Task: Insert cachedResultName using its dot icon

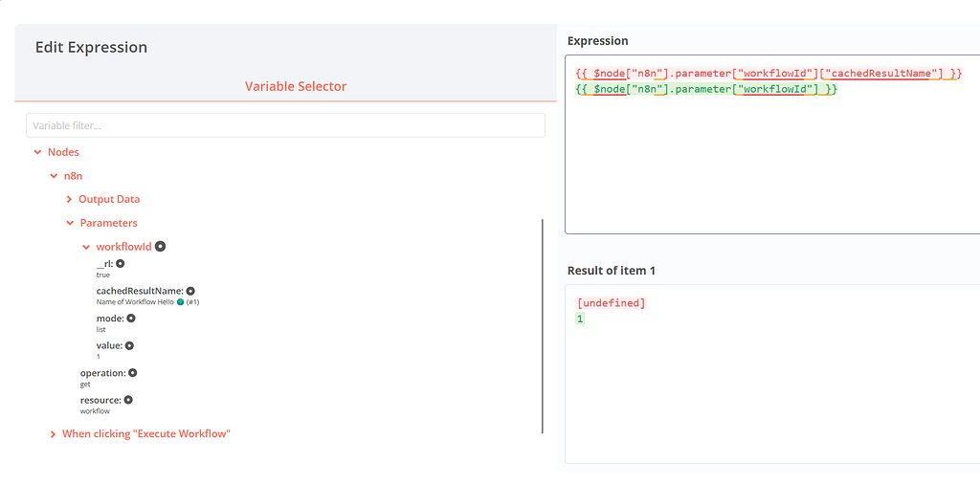Action: coord(190,291)
